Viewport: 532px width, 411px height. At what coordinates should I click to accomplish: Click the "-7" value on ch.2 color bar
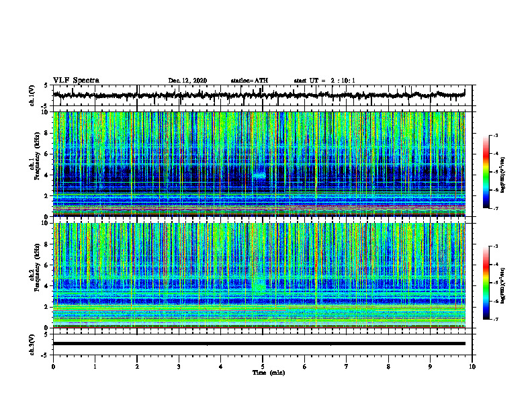pos(495,319)
